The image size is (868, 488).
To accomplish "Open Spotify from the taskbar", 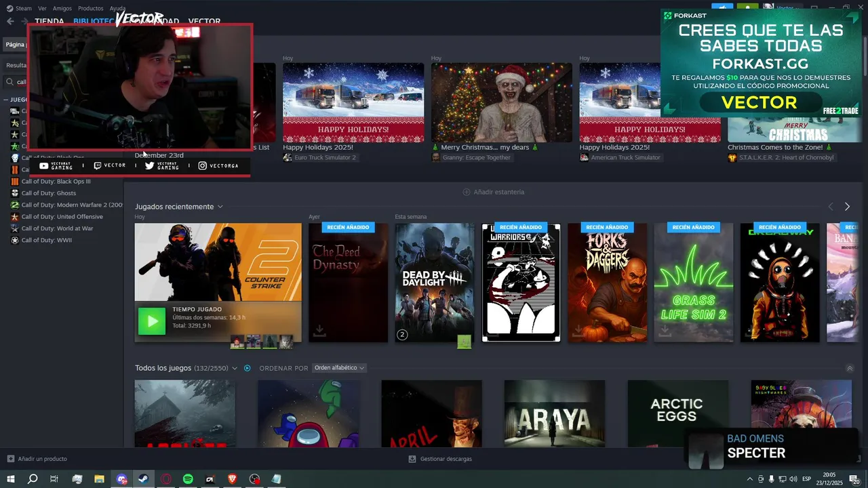I will point(188,479).
